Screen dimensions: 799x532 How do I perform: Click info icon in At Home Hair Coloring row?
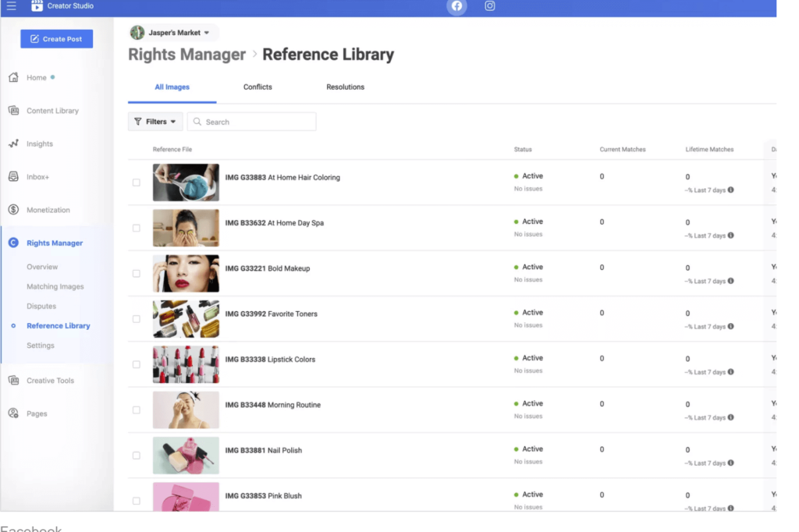coord(730,190)
